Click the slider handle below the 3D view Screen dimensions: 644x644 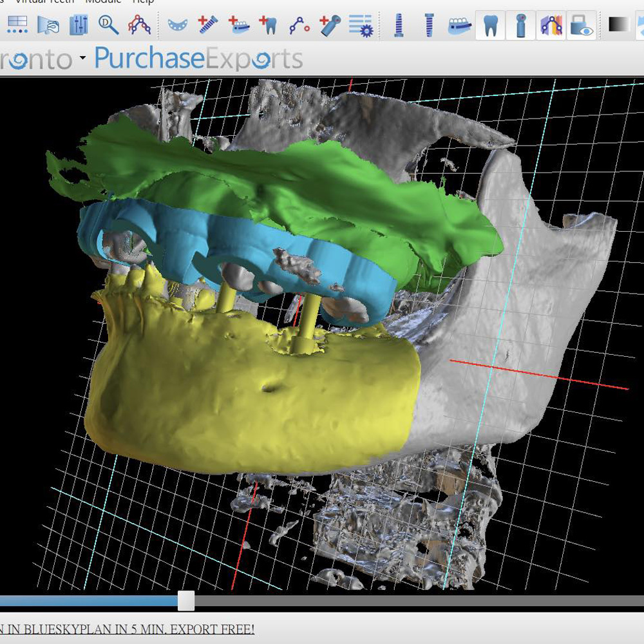(x=186, y=600)
